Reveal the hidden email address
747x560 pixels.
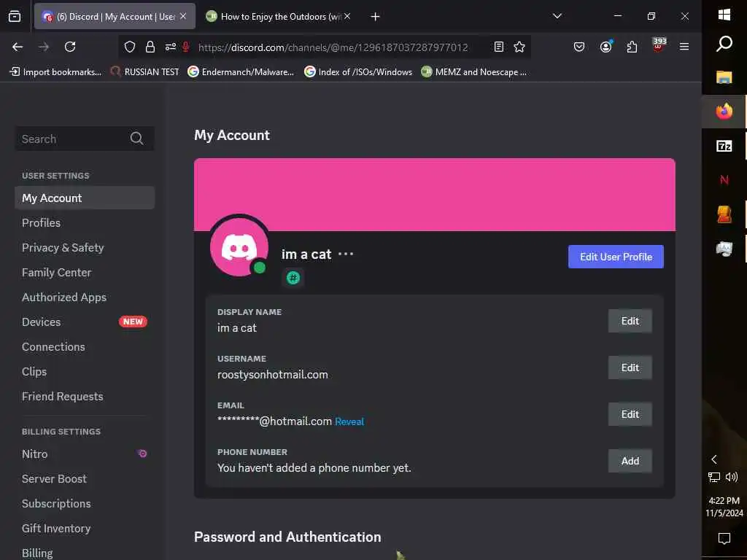pyautogui.click(x=349, y=421)
